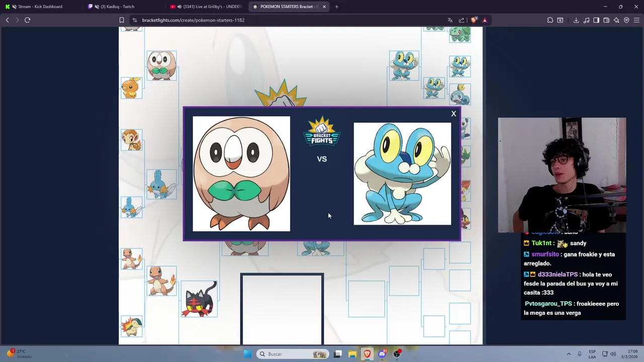Click the taskbar Buscar search box
The height and width of the screenshot is (362, 644).
point(293,354)
